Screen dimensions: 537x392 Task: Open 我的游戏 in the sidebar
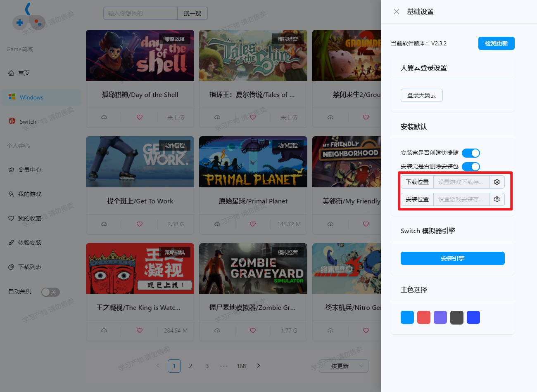coord(41,194)
